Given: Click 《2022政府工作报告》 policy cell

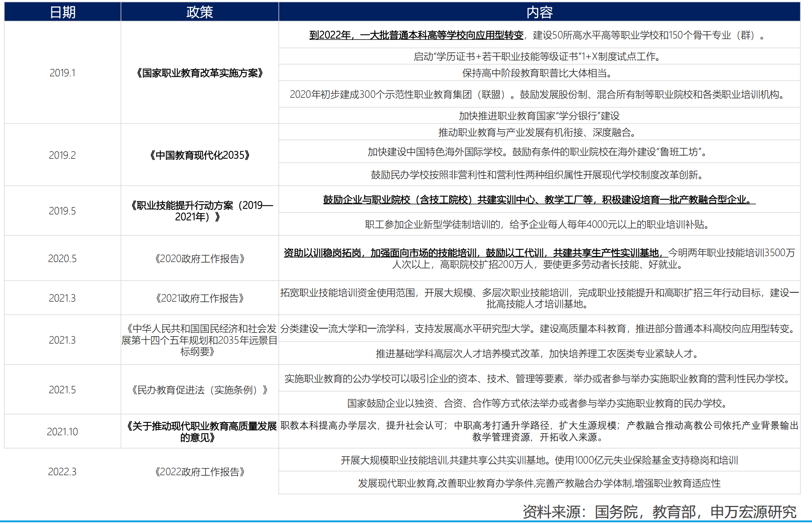Looking at the screenshot, I should coord(199,472).
